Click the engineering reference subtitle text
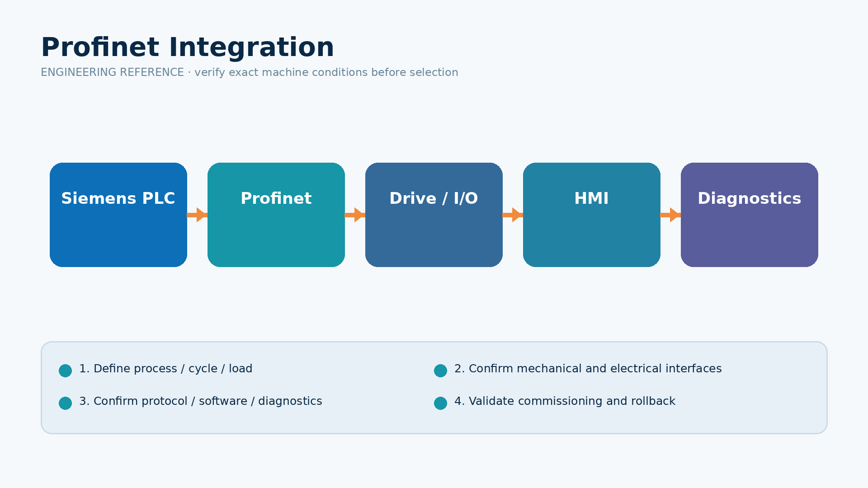Viewport: 868px width, 488px height. 250,73
